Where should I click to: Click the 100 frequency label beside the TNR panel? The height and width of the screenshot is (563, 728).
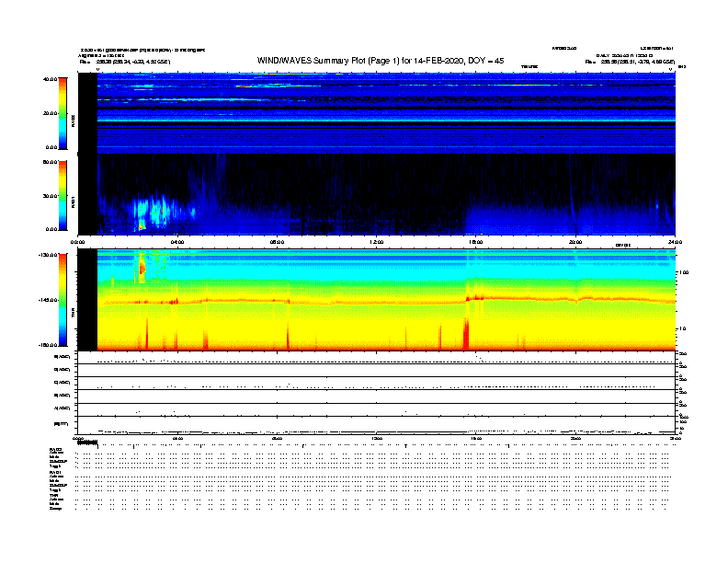click(x=684, y=272)
